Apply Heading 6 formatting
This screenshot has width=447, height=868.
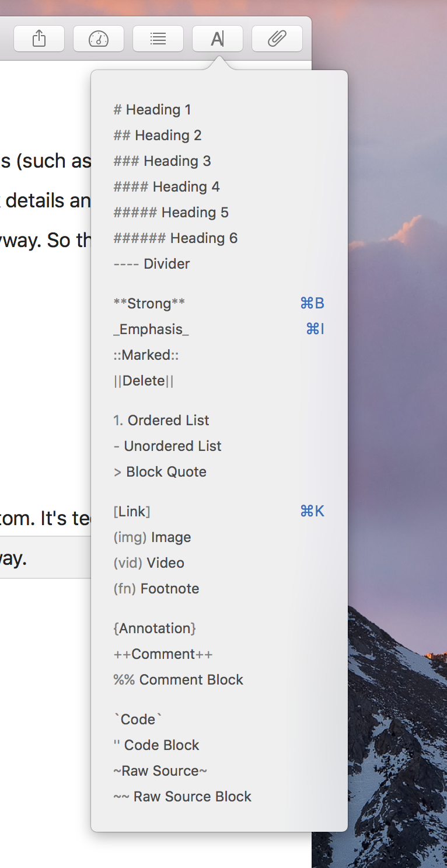pyautogui.click(x=176, y=238)
